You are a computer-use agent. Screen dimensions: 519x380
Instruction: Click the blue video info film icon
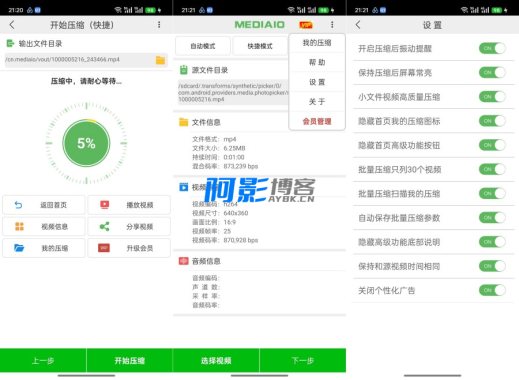[184, 187]
